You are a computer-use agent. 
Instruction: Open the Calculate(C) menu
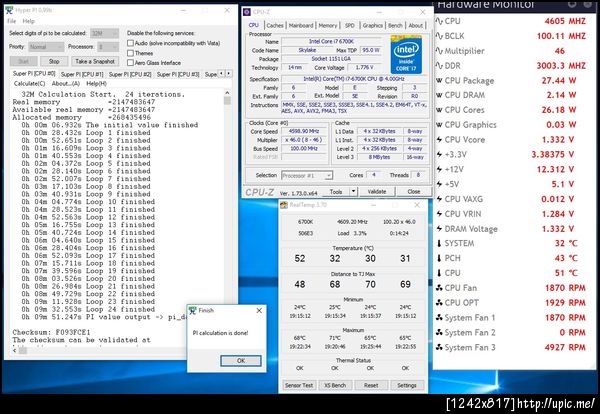29,83
